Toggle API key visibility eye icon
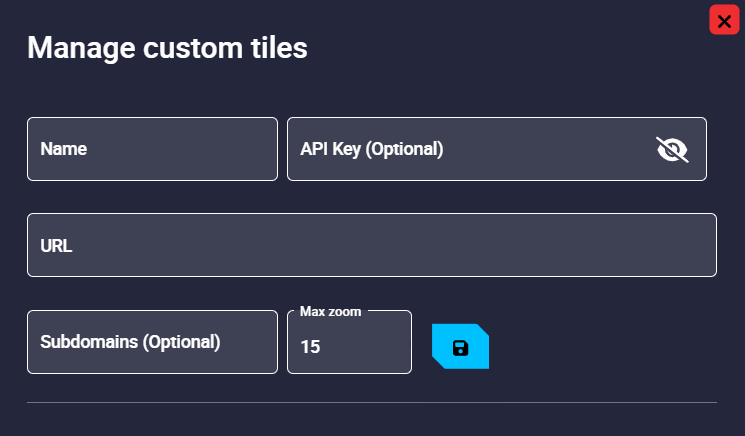 tap(673, 149)
